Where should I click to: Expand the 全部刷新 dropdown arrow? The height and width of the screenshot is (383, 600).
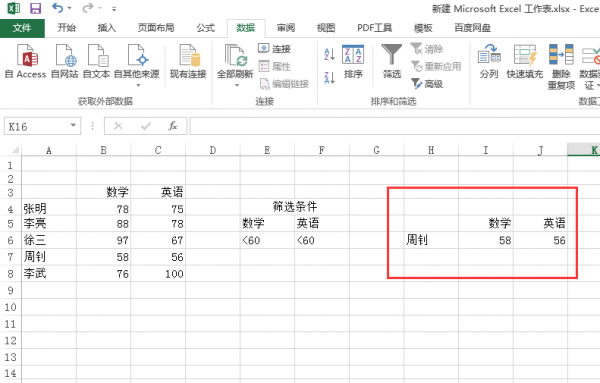[237, 85]
